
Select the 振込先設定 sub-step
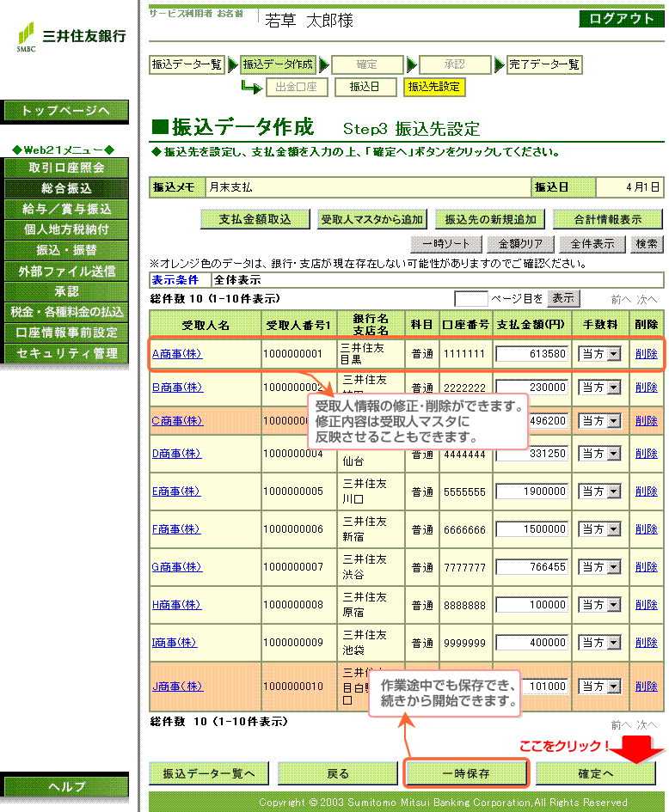tap(434, 87)
